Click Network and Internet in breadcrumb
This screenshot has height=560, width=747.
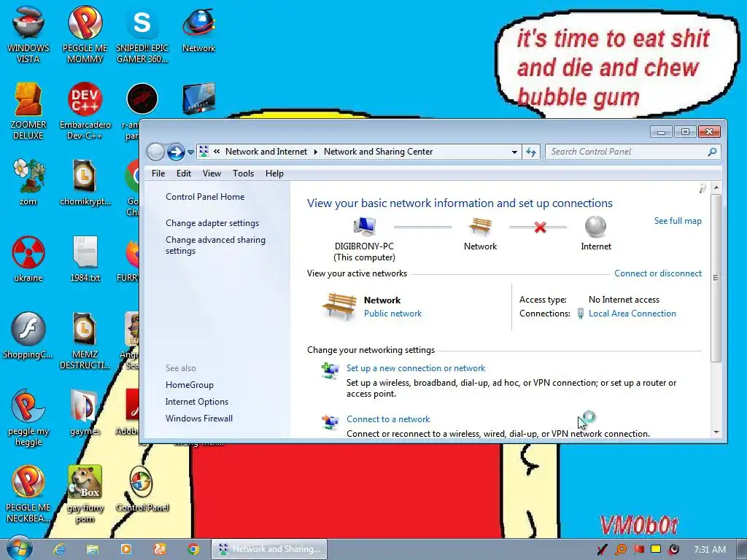(266, 152)
